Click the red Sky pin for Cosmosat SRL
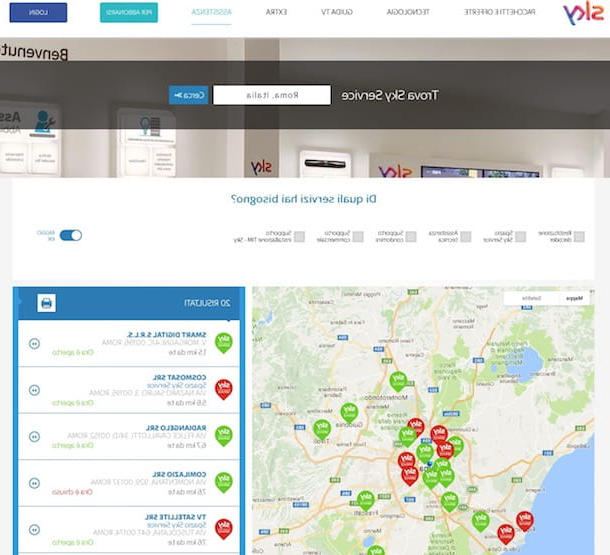This screenshot has width=610, height=555. tap(224, 390)
